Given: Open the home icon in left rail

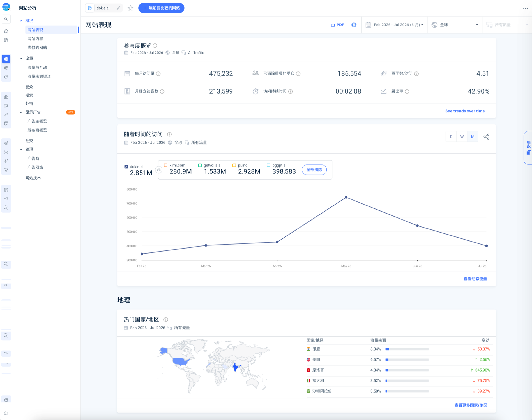Looking at the screenshot, I should coord(6,31).
